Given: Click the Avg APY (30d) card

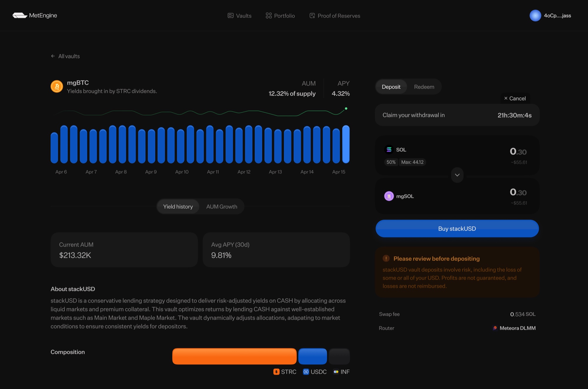Looking at the screenshot, I should coord(276,250).
